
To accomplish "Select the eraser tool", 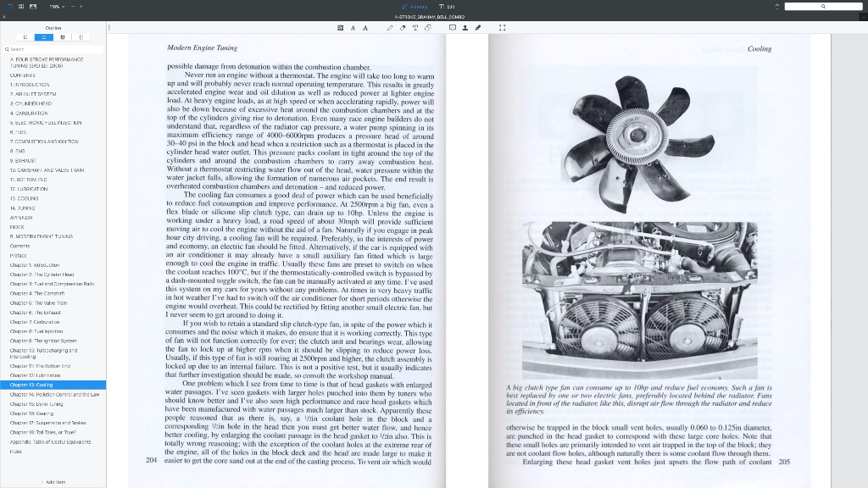I will [x=402, y=28].
